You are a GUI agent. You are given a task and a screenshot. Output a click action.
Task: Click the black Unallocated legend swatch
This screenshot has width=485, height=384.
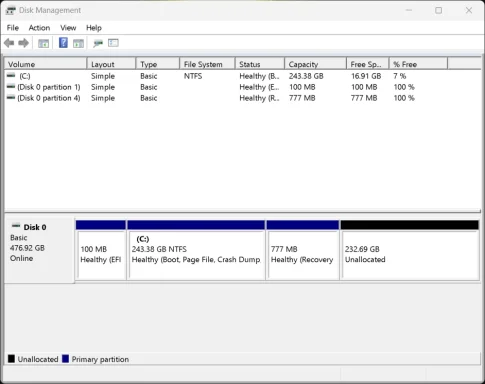point(11,359)
